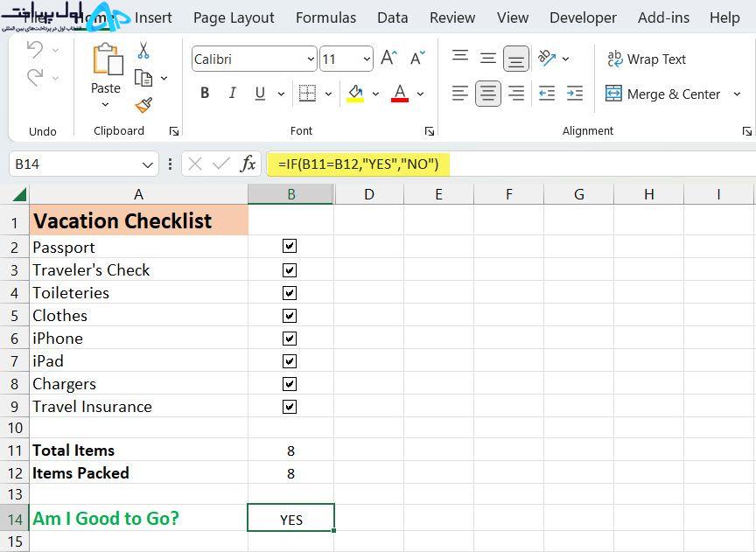Click the formula Enter checkmark icon
The width and height of the screenshot is (756, 552).
220,164
